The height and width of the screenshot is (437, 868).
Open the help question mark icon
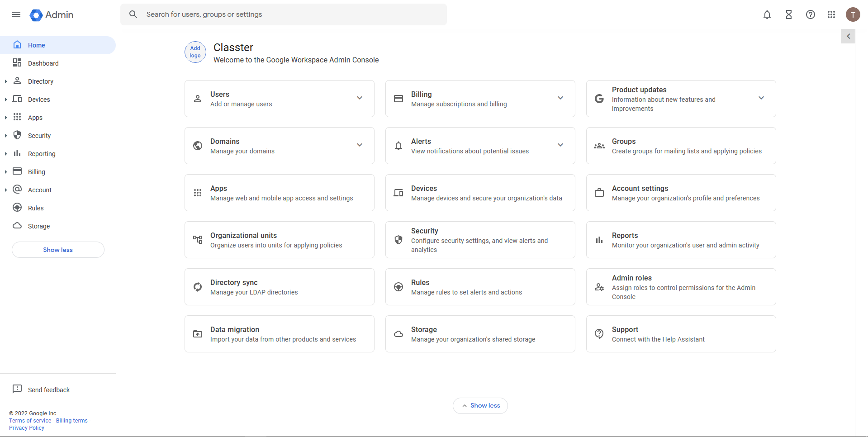point(811,14)
